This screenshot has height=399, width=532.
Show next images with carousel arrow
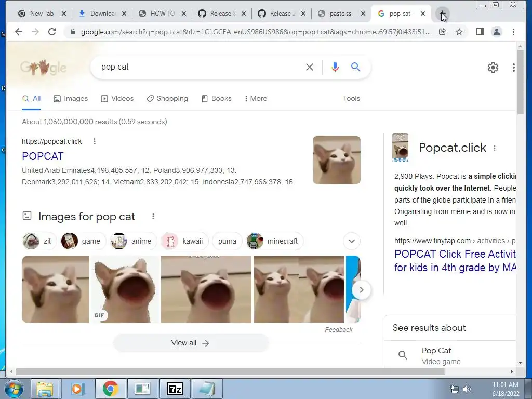pos(362,290)
